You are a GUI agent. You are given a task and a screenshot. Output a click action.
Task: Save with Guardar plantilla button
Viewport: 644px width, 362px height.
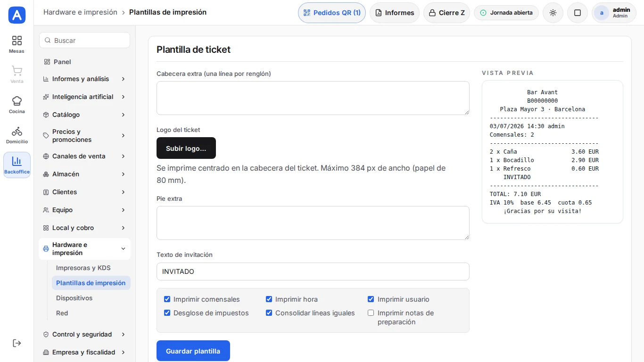(x=193, y=351)
